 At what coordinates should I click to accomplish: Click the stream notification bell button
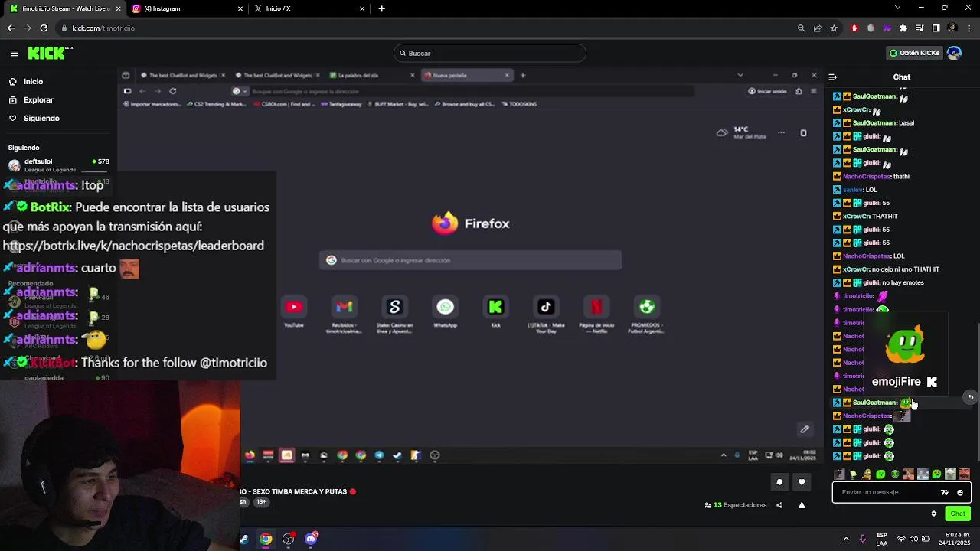[779, 482]
